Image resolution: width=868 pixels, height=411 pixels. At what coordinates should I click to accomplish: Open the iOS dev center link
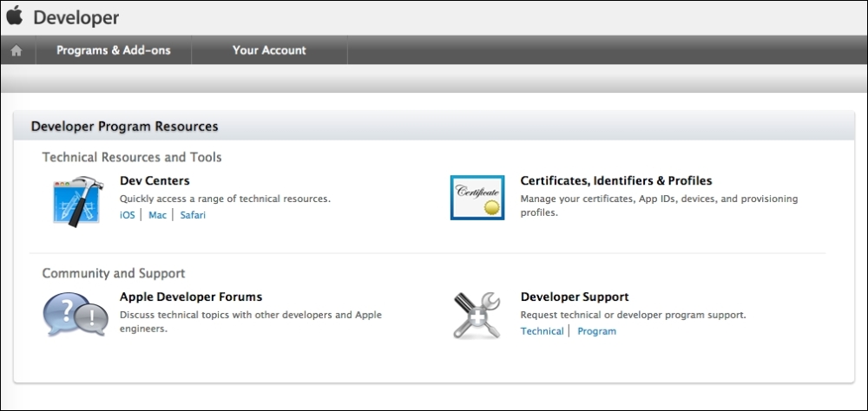[x=128, y=215]
